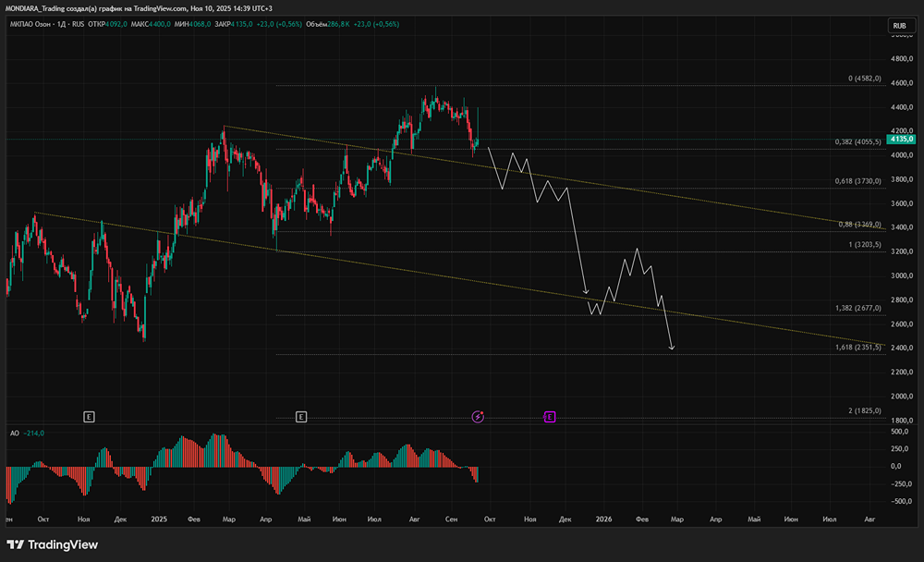Click the 2025 label on the time axis
924x562 pixels.
tap(158, 520)
